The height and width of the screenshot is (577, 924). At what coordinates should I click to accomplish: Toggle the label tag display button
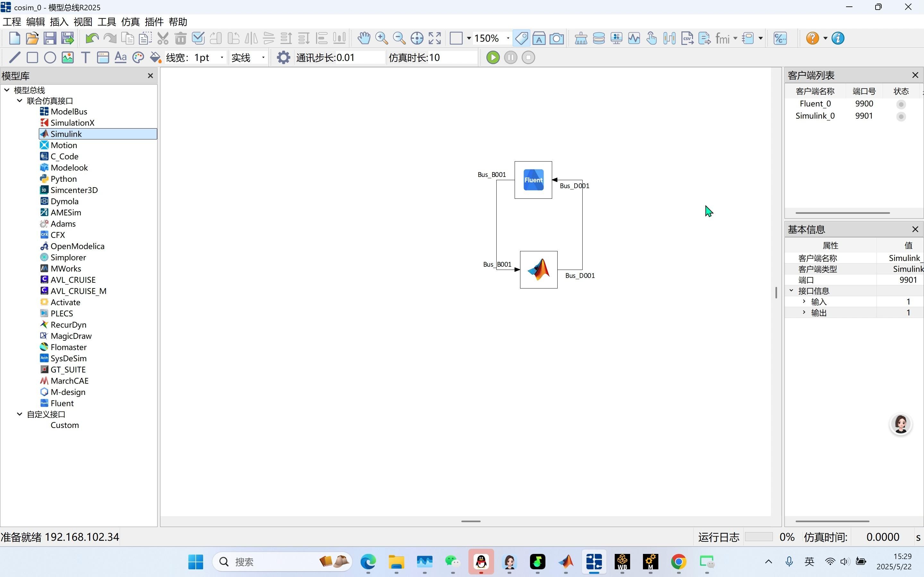pos(521,38)
